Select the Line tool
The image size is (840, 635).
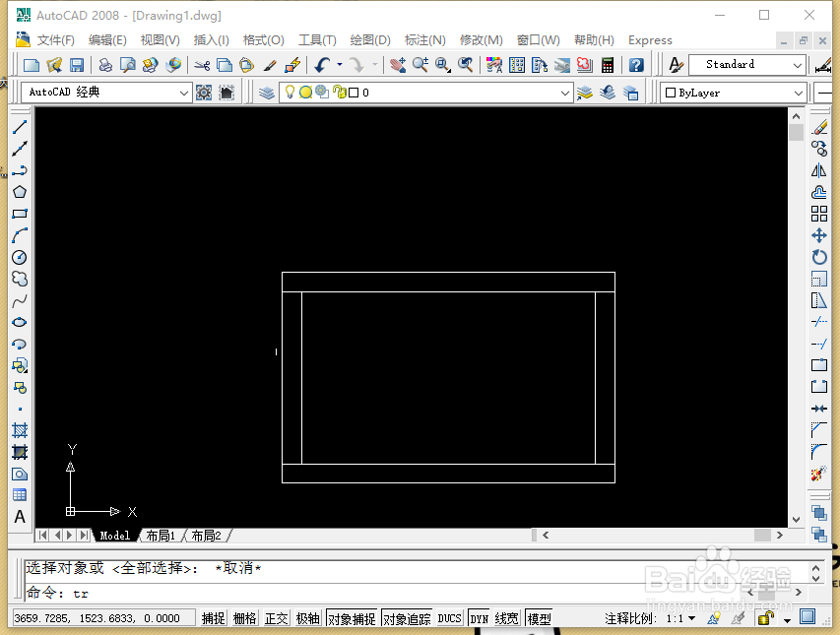(x=19, y=124)
